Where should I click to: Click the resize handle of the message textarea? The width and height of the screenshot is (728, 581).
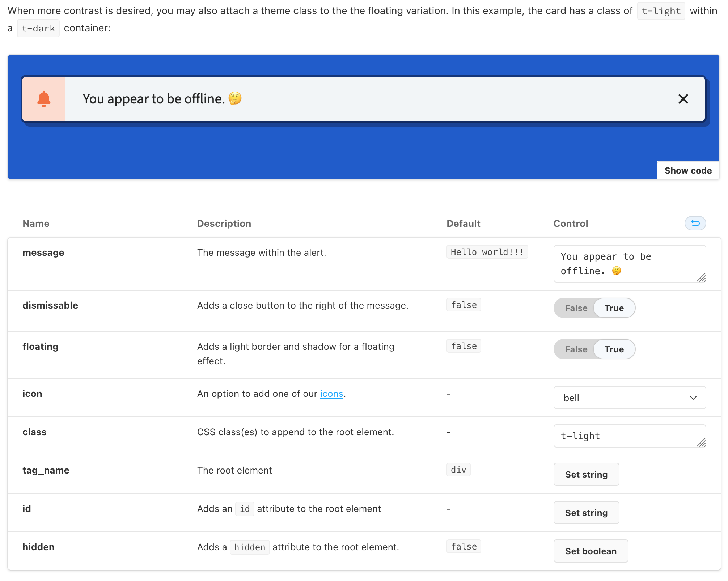click(x=701, y=277)
